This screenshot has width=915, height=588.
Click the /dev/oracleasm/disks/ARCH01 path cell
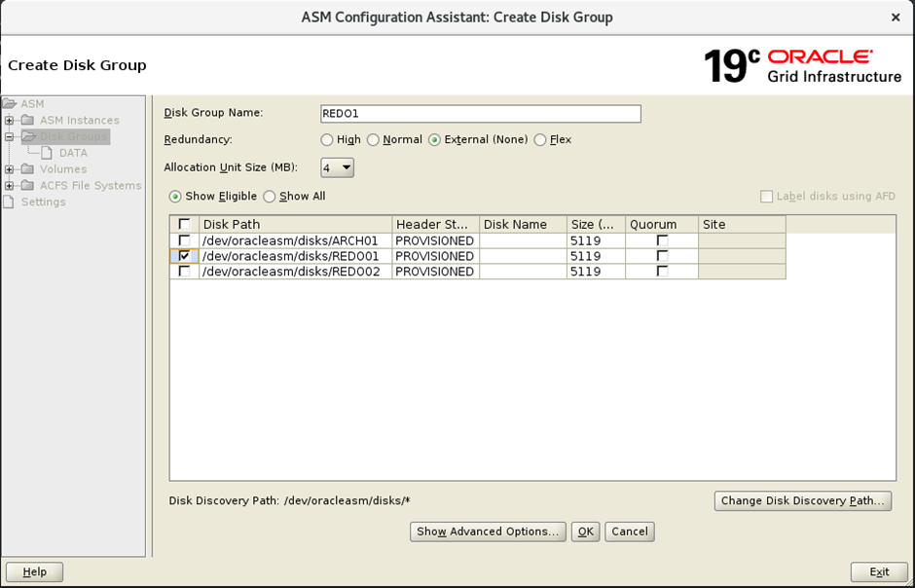[x=295, y=240]
